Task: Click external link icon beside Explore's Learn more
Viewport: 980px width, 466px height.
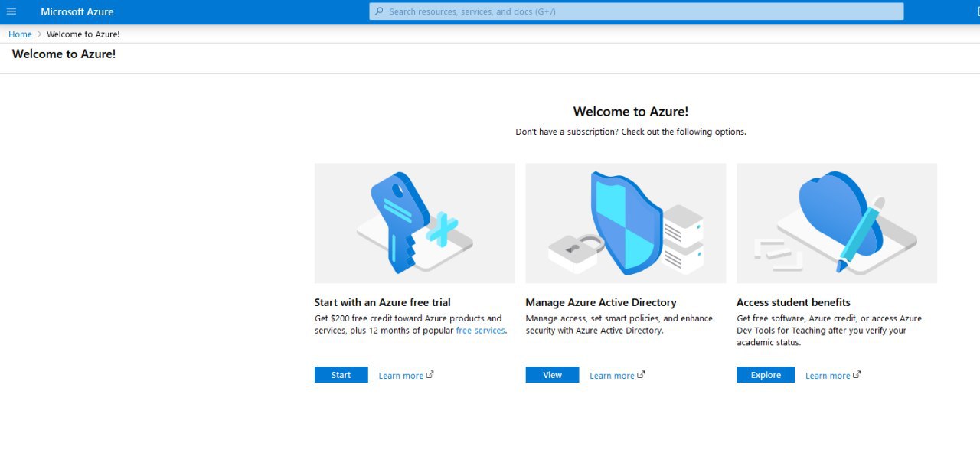Action: [x=857, y=374]
